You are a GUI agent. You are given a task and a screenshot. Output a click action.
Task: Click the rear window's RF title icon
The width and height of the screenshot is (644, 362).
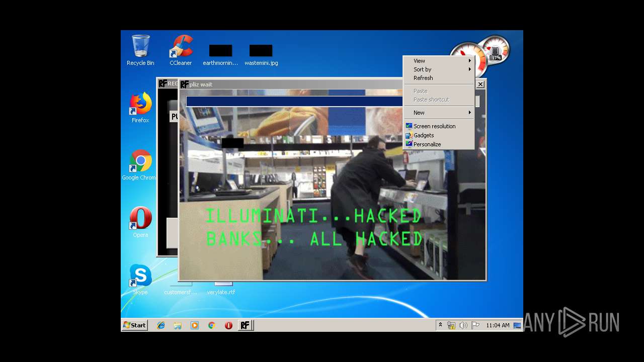tap(163, 83)
